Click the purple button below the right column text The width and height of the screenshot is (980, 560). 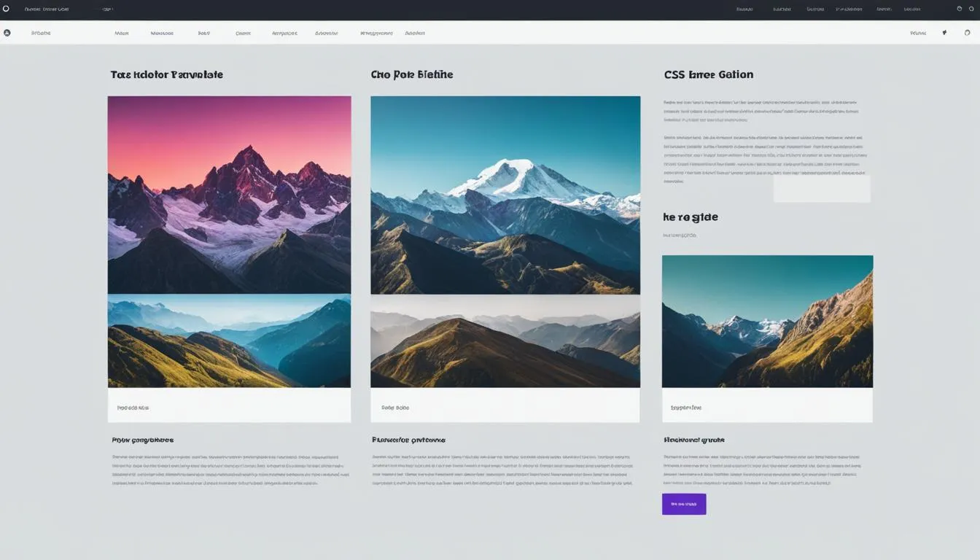pyautogui.click(x=684, y=504)
